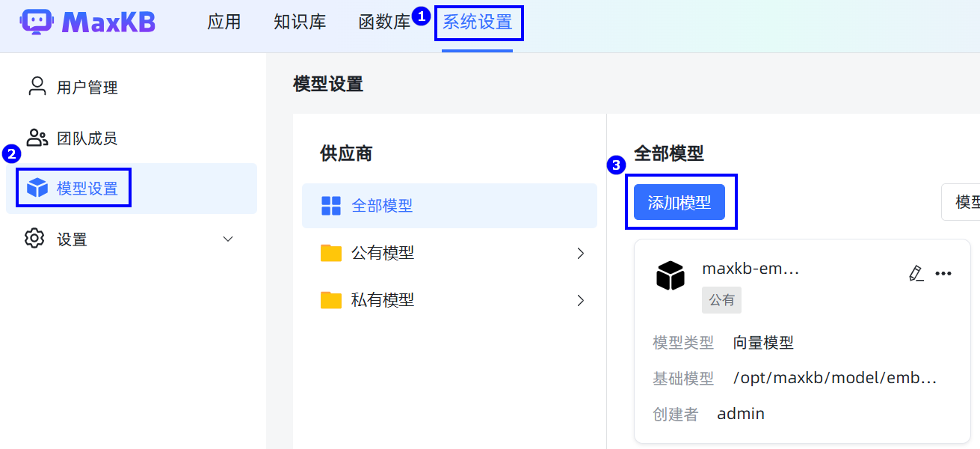980x449 pixels.
Task: Click the blue cube model settings icon
Action: [x=37, y=188]
